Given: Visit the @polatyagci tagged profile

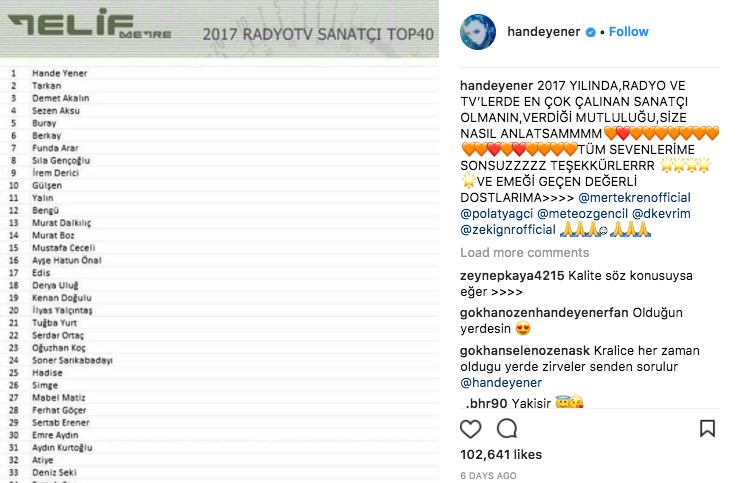Looking at the screenshot, I should click(x=496, y=213).
